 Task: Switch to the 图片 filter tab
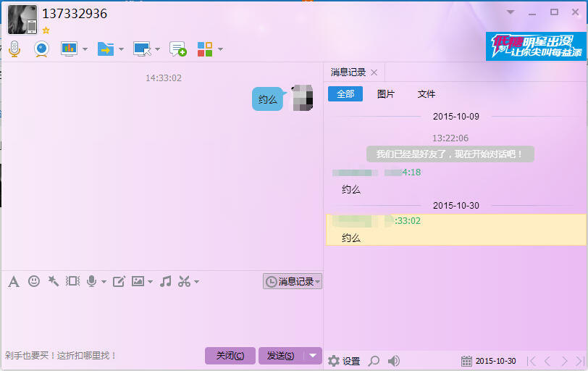pyautogui.click(x=386, y=93)
